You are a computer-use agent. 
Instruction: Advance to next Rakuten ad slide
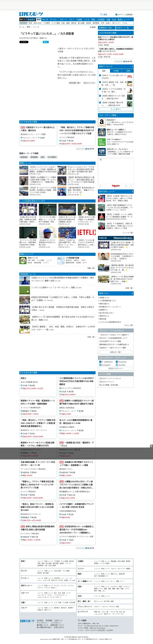coord(131,186)
